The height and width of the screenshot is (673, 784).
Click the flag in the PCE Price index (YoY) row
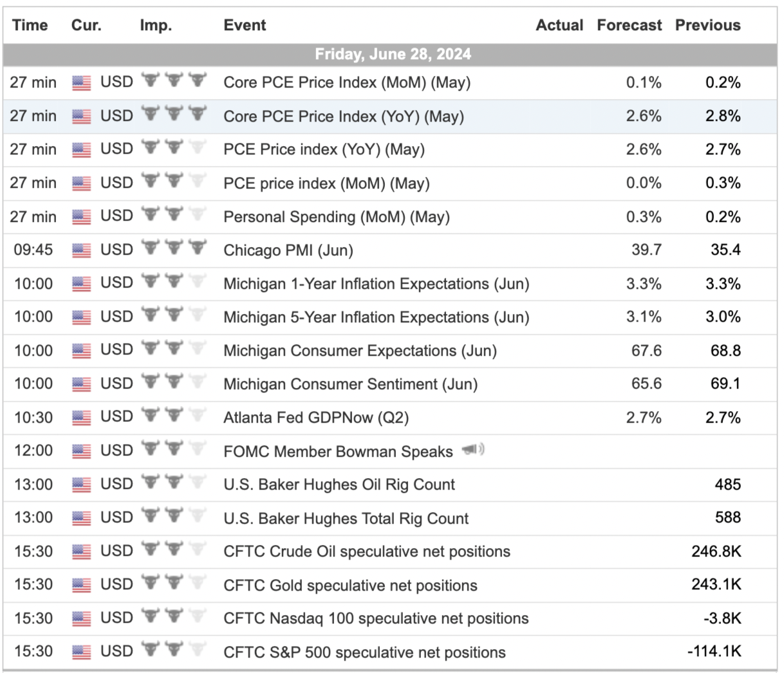coord(81,150)
